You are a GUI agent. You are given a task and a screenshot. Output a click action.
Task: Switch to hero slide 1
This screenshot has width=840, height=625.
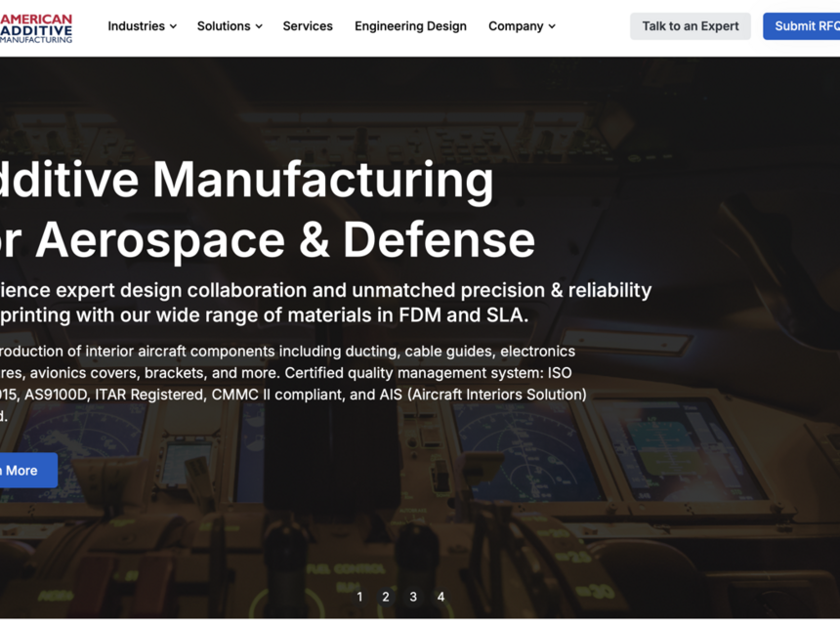click(x=359, y=597)
